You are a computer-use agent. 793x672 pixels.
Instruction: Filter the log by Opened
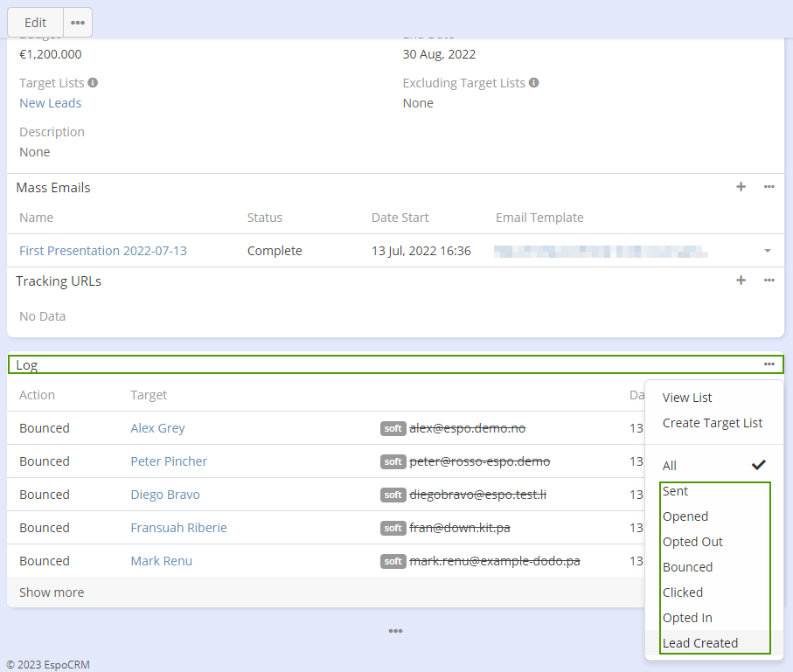pos(685,516)
